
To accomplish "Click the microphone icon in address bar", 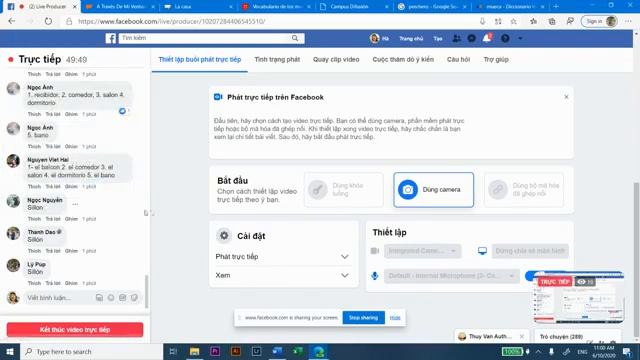I will 482,21.
